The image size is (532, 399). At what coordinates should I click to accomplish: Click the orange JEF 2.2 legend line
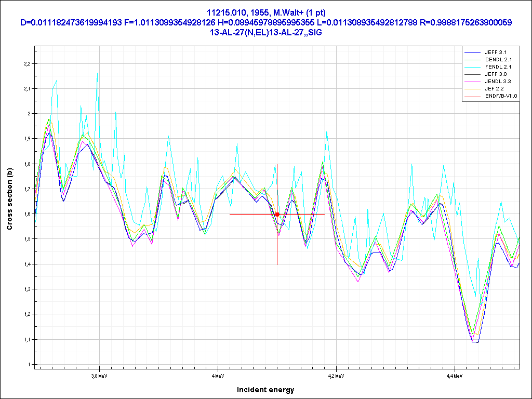(472, 89)
